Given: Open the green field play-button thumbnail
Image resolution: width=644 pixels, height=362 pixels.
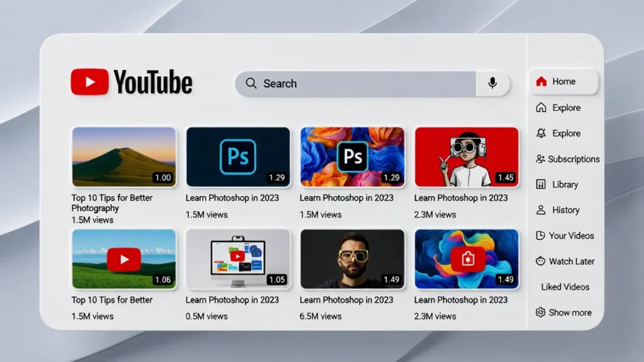Looking at the screenshot, I should [x=124, y=259].
